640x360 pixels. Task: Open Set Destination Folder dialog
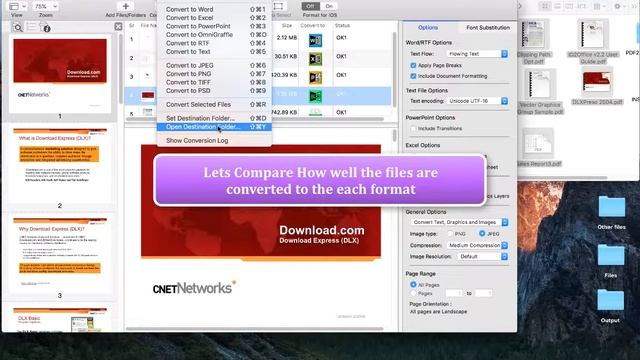pos(214,118)
